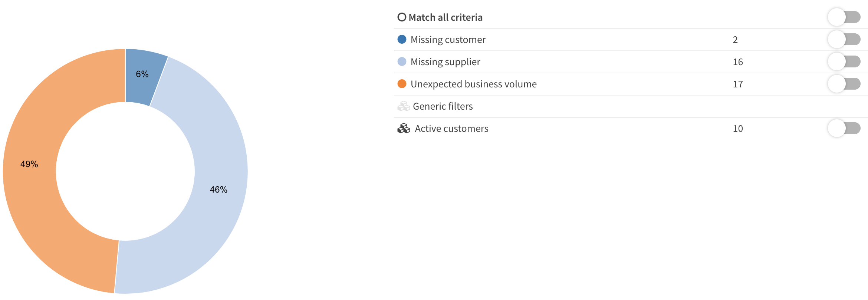Screen dimensions: 868x300
Task: Switch on the Active customers filter
Action: (x=844, y=129)
